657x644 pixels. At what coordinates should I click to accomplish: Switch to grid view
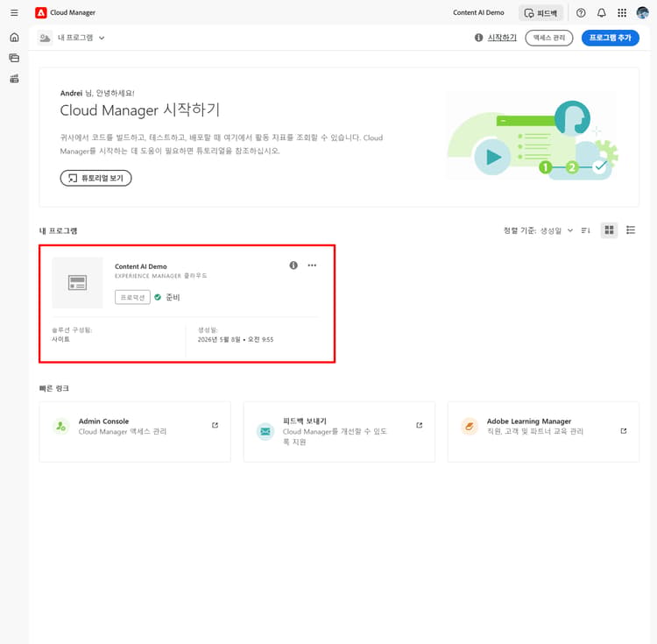[609, 230]
